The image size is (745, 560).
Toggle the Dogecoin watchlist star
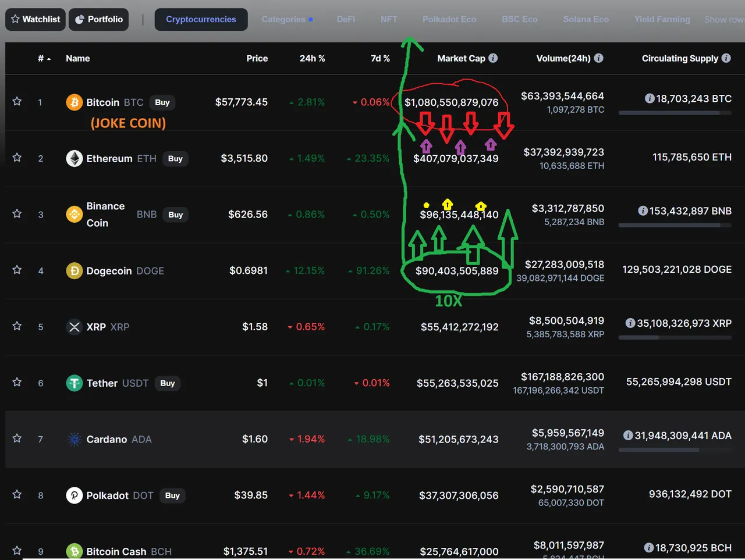point(17,270)
